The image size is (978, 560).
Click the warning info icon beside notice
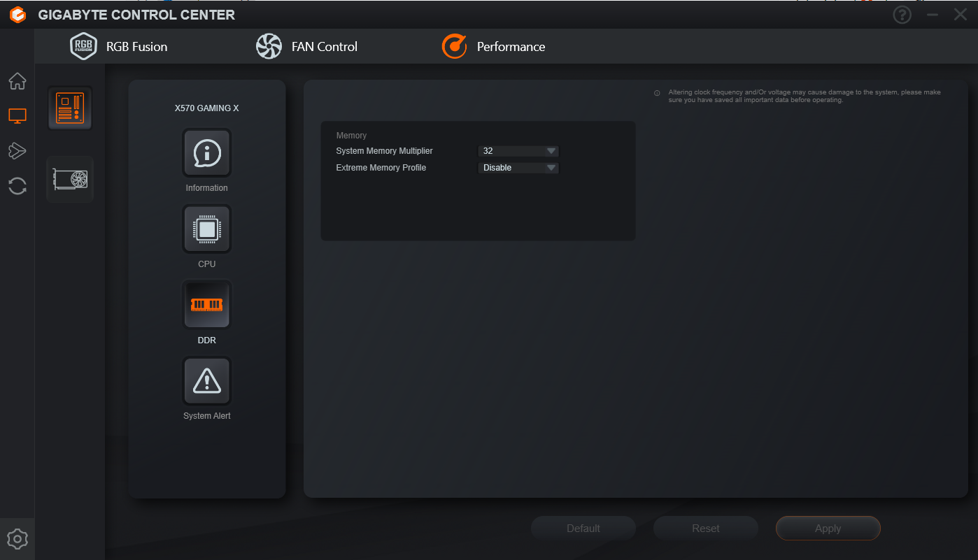(x=657, y=93)
